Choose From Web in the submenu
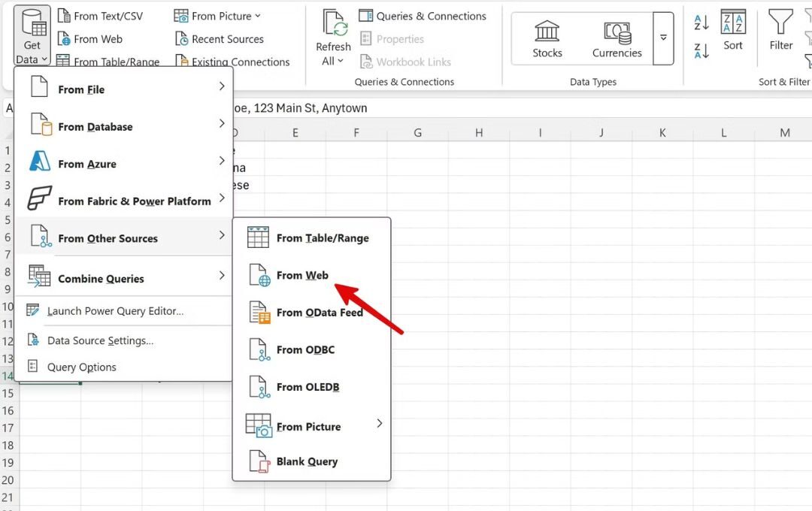This screenshot has width=812, height=511. pyautogui.click(x=302, y=275)
